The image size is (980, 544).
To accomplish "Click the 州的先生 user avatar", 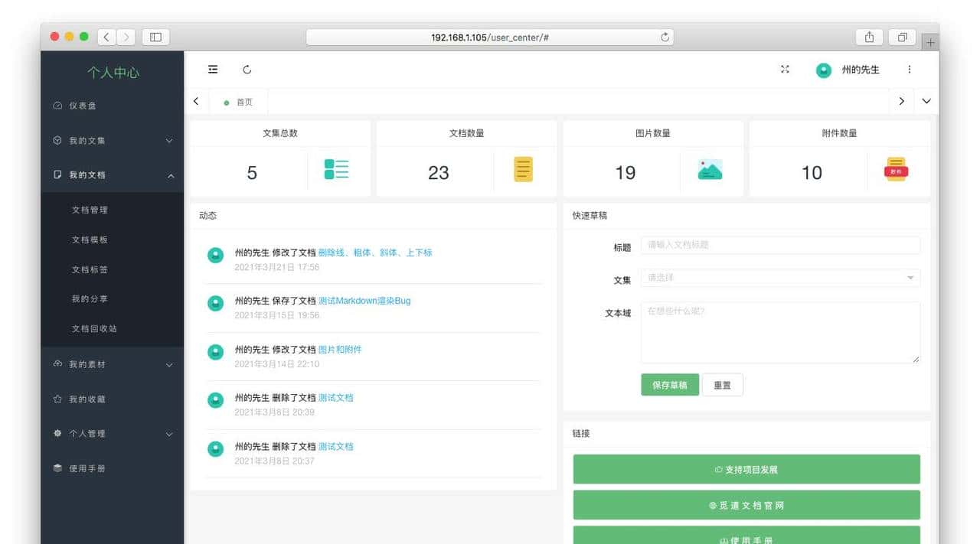I will click(x=823, y=70).
